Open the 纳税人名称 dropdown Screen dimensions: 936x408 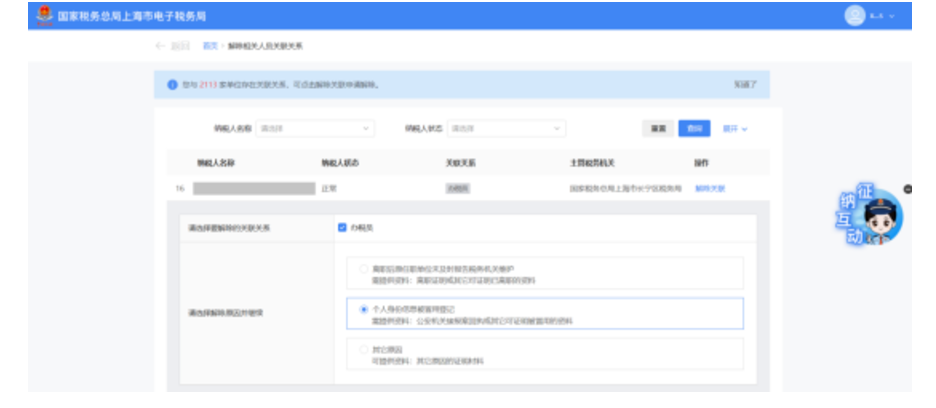click(x=315, y=128)
